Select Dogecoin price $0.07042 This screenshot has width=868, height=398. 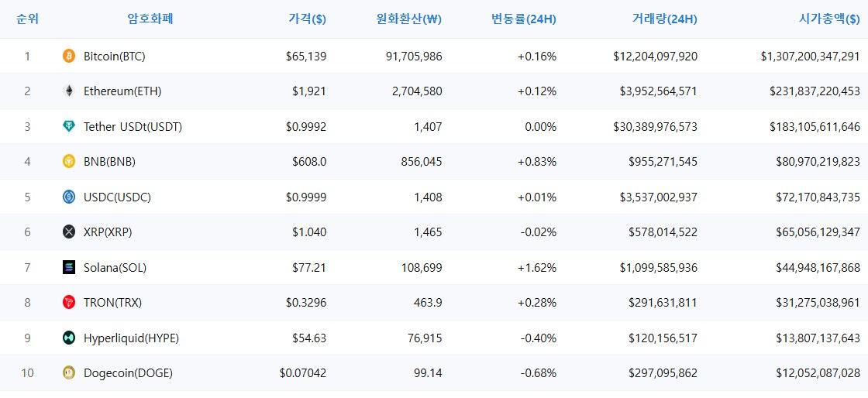(x=303, y=373)
